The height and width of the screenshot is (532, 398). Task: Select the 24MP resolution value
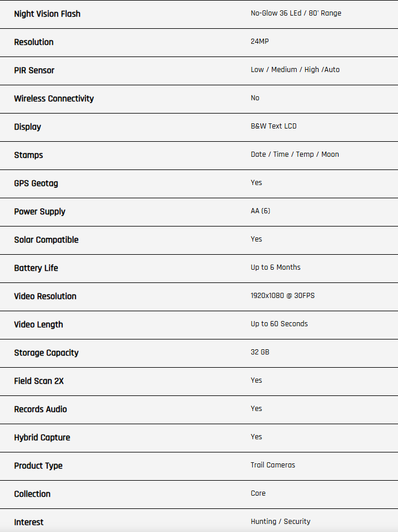point(260,41)
